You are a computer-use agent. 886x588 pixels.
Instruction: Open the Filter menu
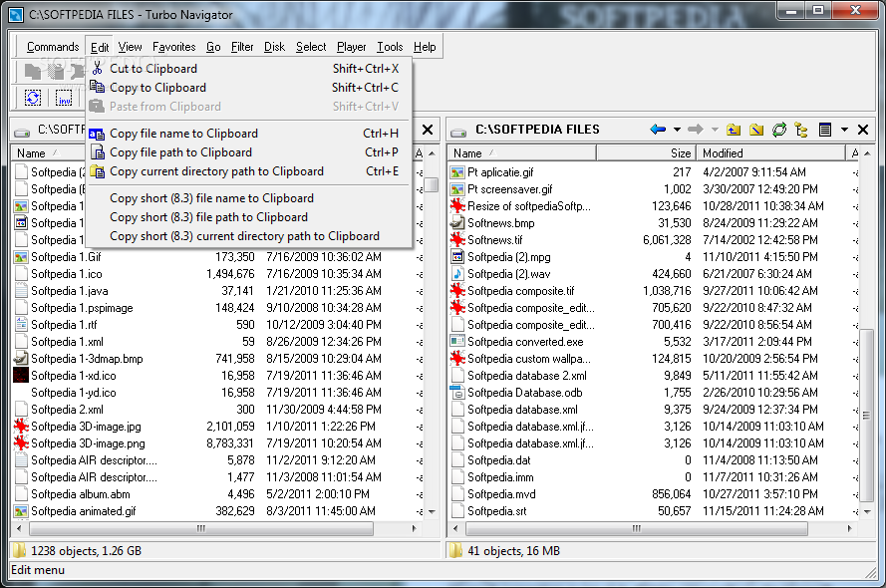(x=242, y=47)
